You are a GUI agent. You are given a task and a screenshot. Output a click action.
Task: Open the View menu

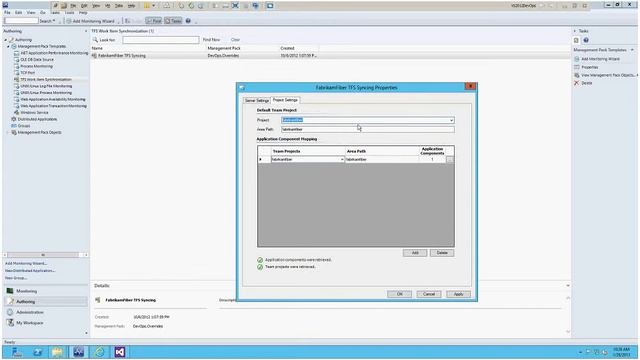(x=31, y=13)
